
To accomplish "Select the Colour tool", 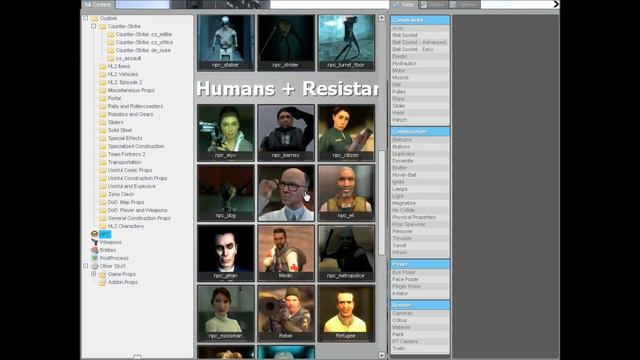I will coord(420,320).
